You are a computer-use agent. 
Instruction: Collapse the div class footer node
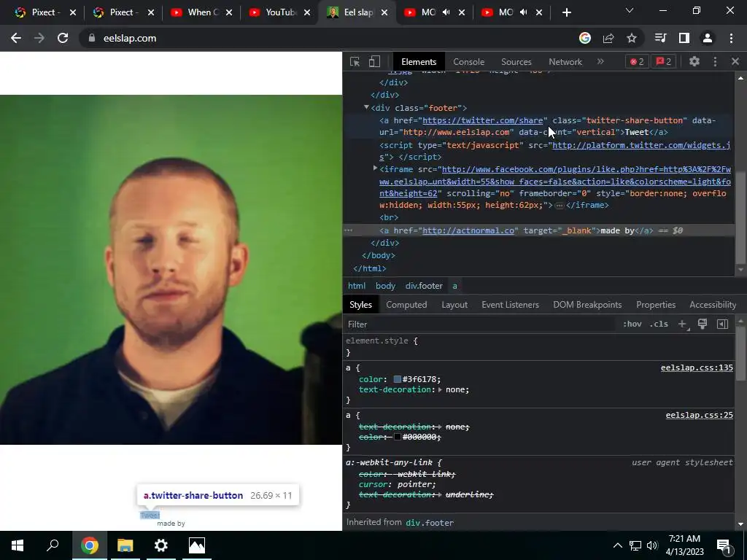click(366, 108)
